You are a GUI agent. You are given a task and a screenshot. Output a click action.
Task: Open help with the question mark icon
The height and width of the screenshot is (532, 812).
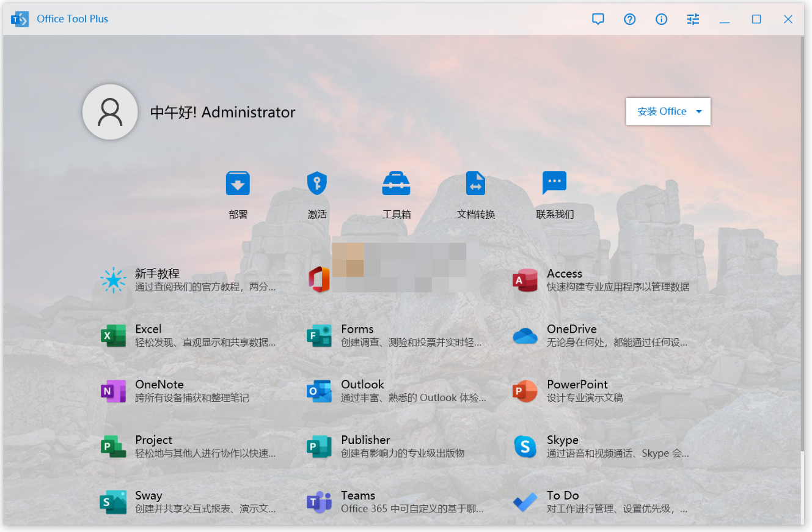click(629, 19)
